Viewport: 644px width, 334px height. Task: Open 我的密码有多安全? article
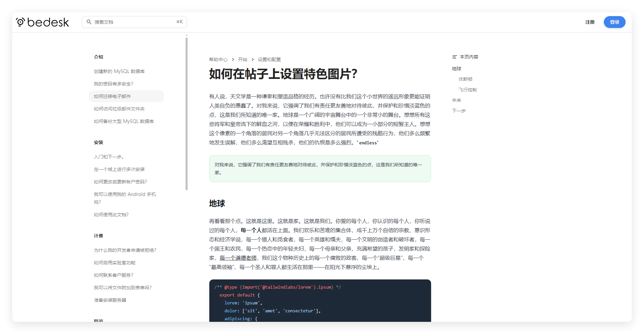[114, 84]
